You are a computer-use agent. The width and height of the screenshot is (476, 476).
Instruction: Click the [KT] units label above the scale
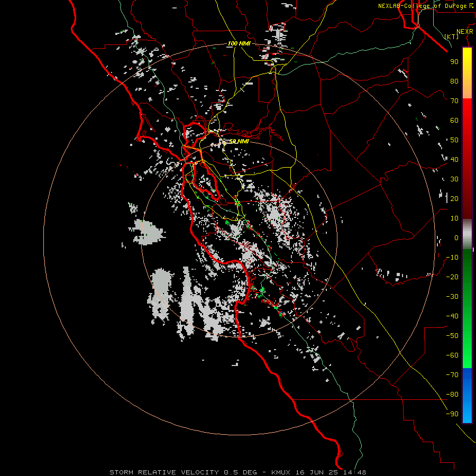[x=452, y=36]
